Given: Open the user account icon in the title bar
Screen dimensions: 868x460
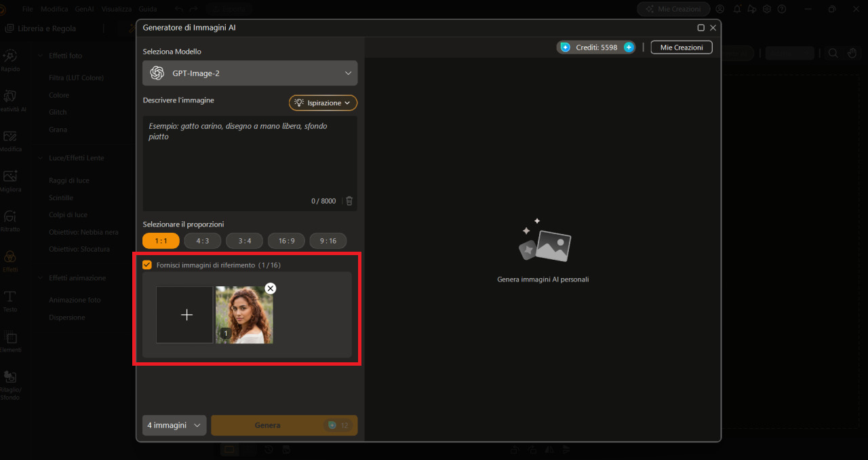Looking at the screenshot, I should pos(720,9).
